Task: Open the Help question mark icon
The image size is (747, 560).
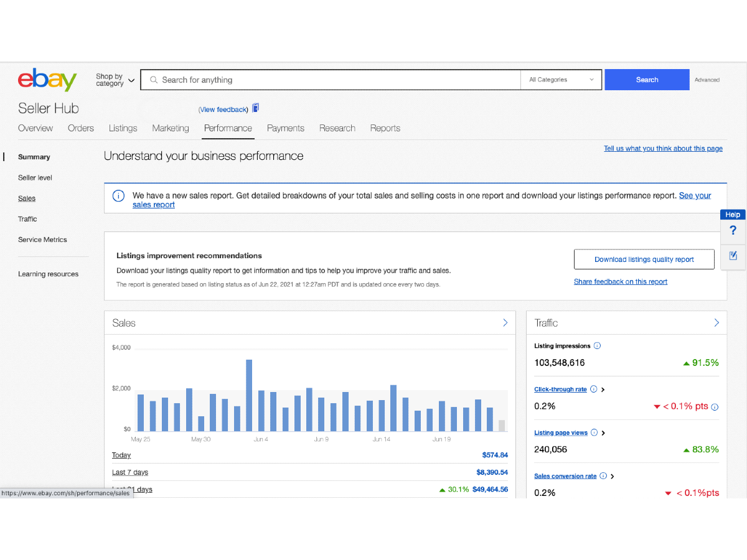Action: 733,231
